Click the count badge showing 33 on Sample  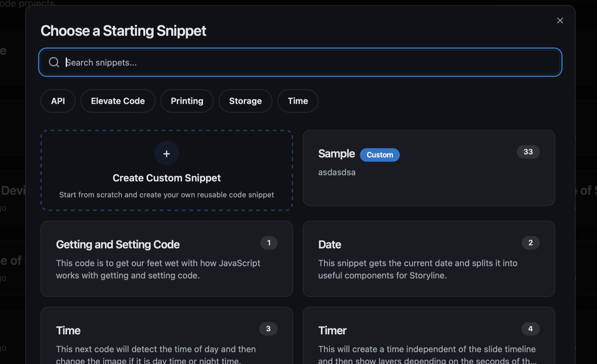(528, 151)
